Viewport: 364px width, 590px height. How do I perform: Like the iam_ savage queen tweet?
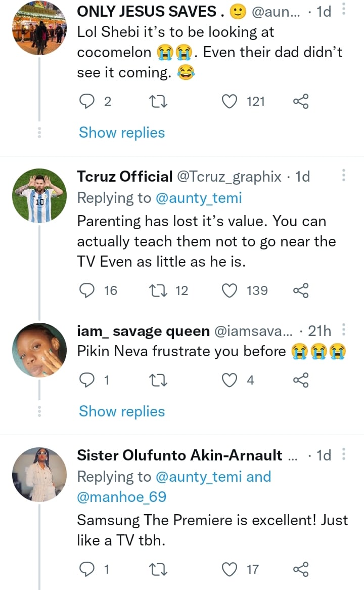230,380
